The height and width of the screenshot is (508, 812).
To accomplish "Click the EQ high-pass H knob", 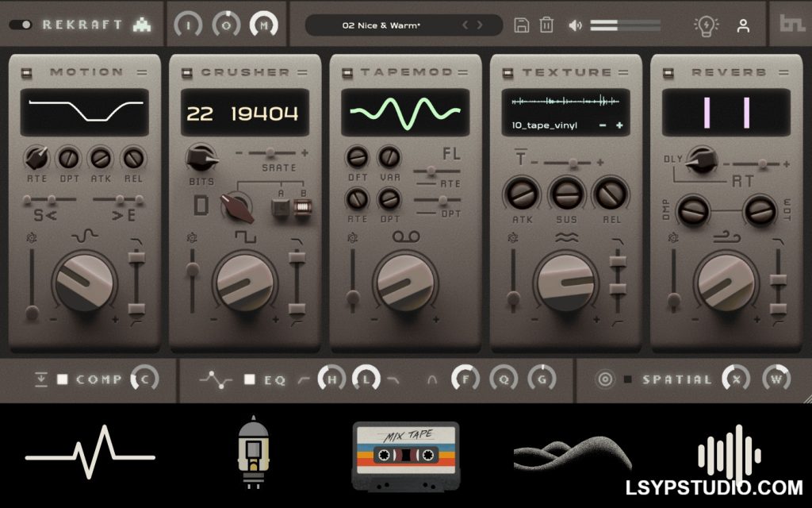I will pyautogui.click(x=331, y=379).
